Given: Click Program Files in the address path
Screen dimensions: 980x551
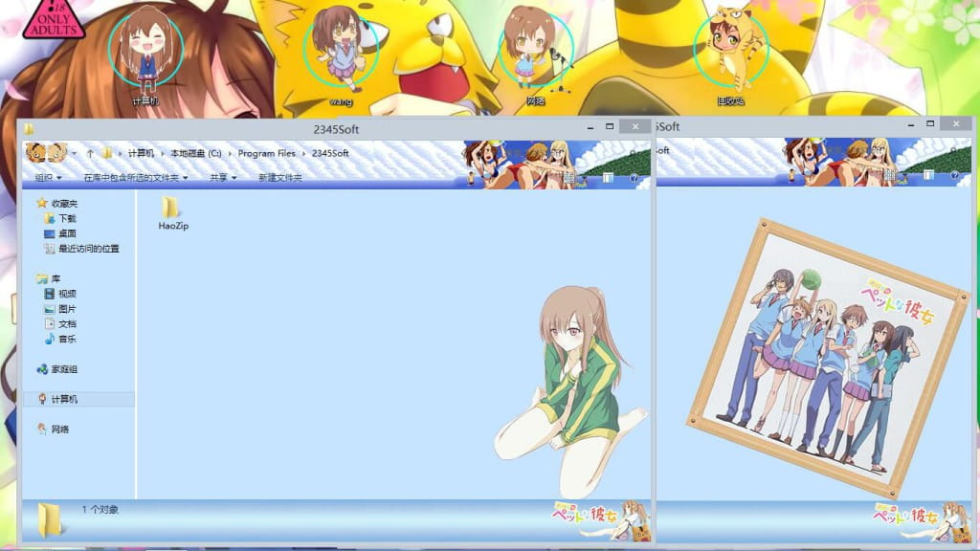Looking at the screenshot, I should 267,153.
